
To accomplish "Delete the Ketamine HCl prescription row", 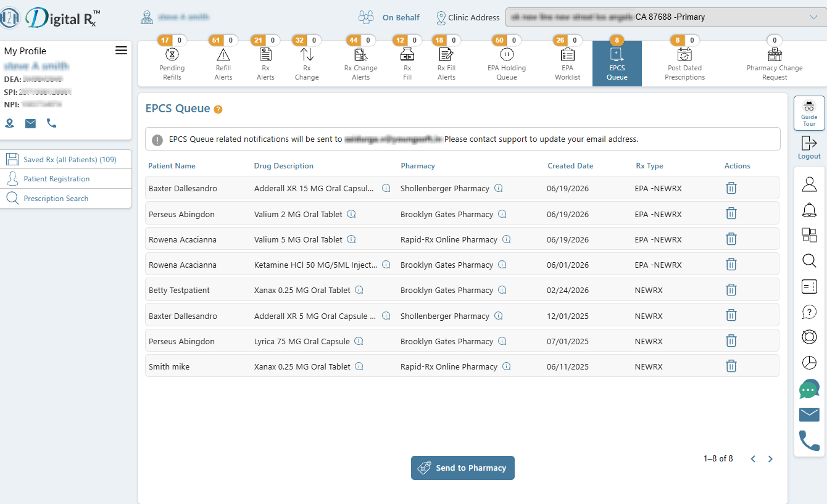I will 731,264.
